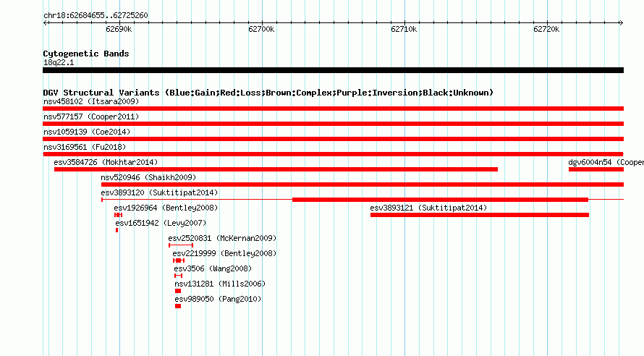
Task: Select the red bar for nsv458102
Action: pos(333,109)
